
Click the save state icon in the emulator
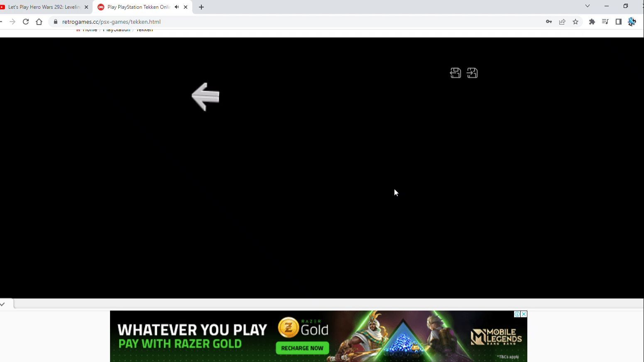(455, 73)
